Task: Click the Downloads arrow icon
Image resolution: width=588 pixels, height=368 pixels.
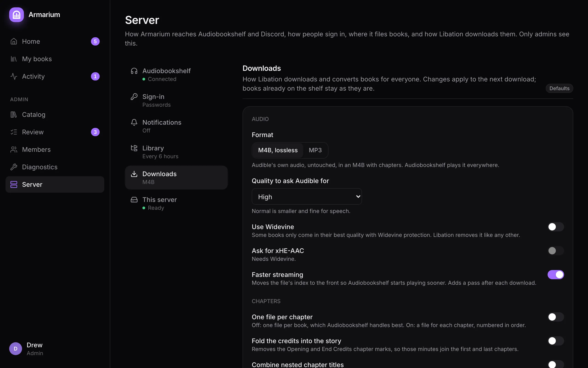Action: pyautogui.click(x=134, y=174)
